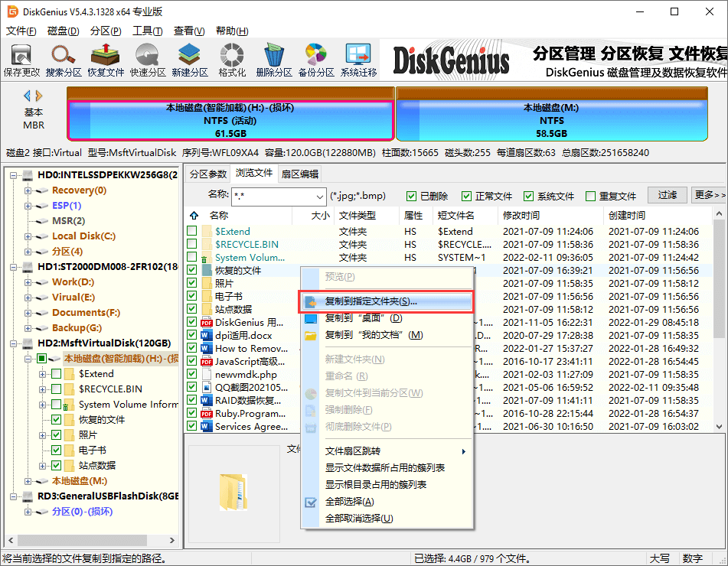Click the 照片 folder icon in file list
The height and width of the screenshot is (566, 728).
(x=207, y=284)
